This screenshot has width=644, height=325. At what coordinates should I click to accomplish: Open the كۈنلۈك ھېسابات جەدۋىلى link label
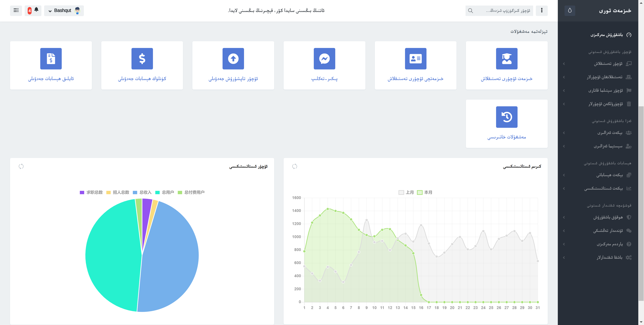[142, 78]
